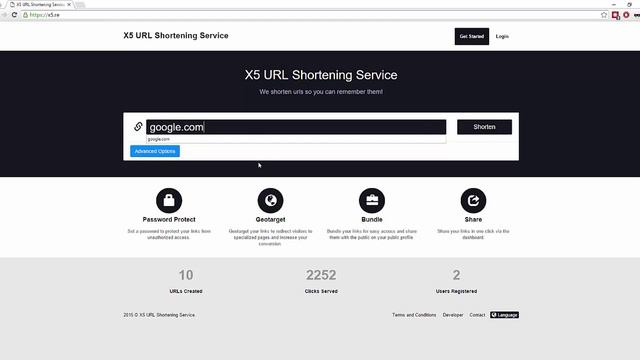Click the 2252 Clicks Served statistic
Viewport: 640px width, 360px height.
[321, 281]
